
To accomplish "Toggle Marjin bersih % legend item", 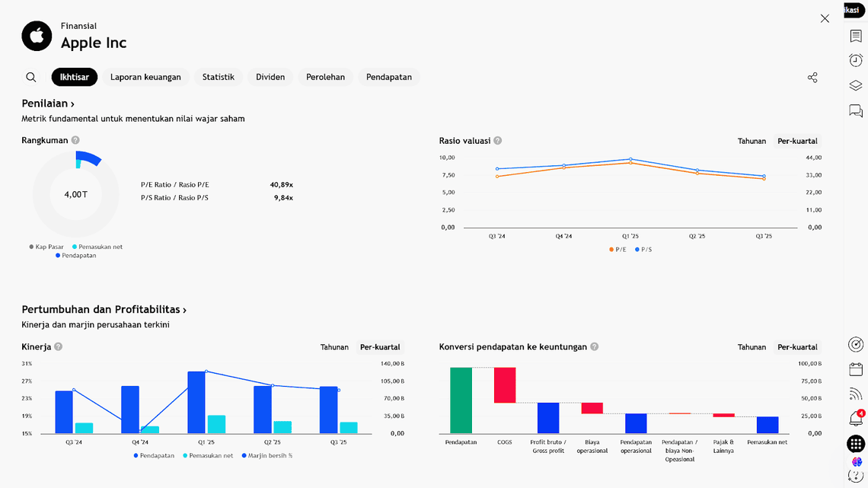I will click(266, 456).
